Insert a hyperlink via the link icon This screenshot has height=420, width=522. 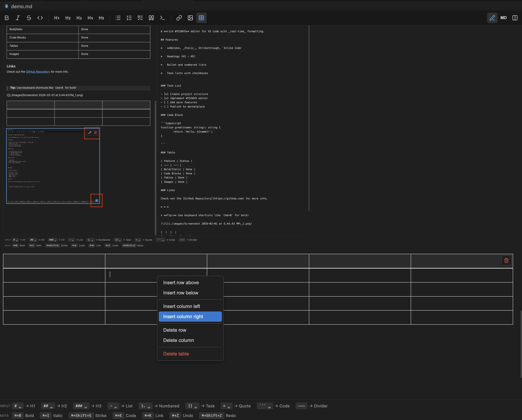pos(179,18)
